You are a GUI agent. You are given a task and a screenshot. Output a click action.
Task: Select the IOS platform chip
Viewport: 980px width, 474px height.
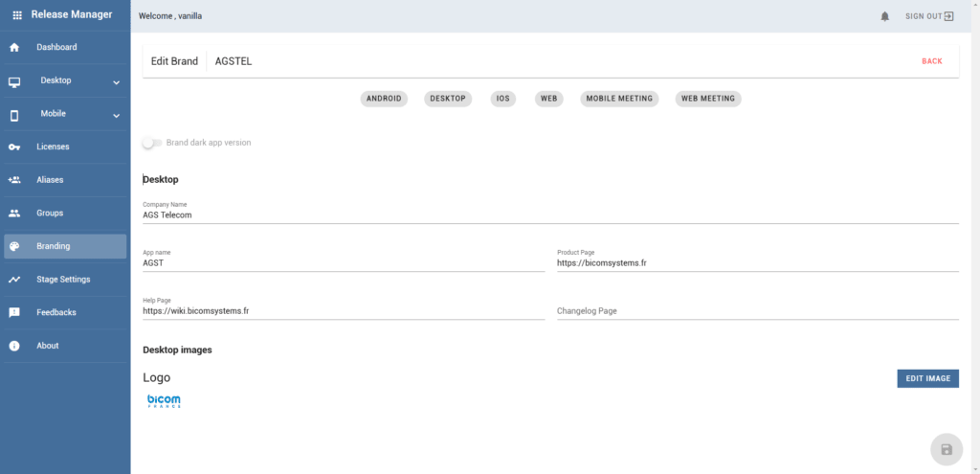(503, 99)
